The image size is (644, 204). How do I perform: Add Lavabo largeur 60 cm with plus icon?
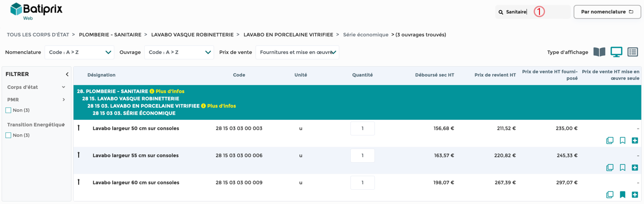point(635,195)
